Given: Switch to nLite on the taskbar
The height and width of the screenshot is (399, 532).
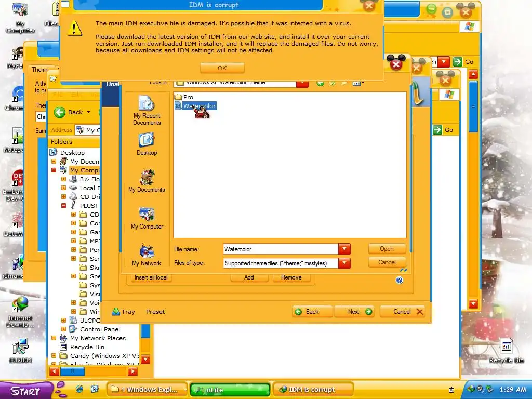Looking at the screenshot, I should click(230, 390).
